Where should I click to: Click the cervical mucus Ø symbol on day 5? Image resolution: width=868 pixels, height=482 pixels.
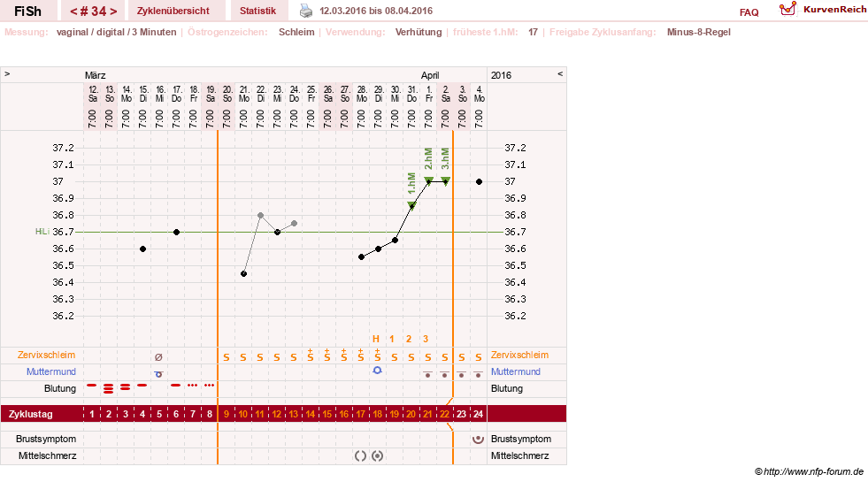point(158,357)
